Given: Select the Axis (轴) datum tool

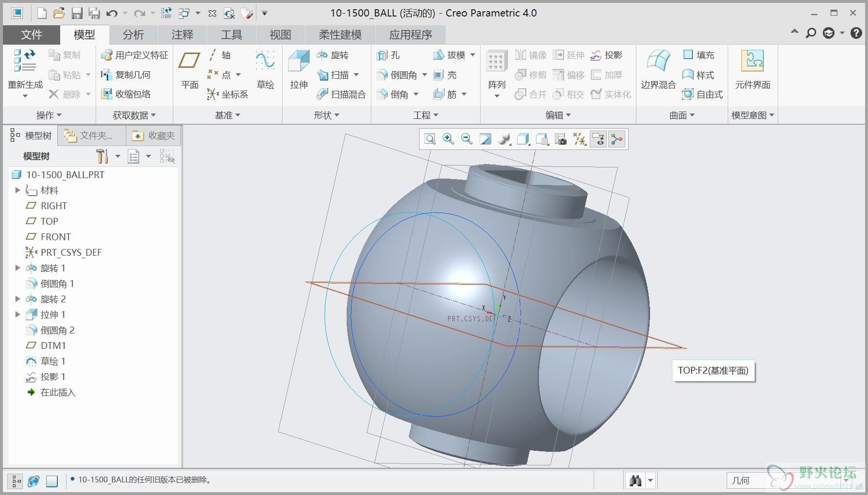Looking at the screenshot, I should point(219,55).
